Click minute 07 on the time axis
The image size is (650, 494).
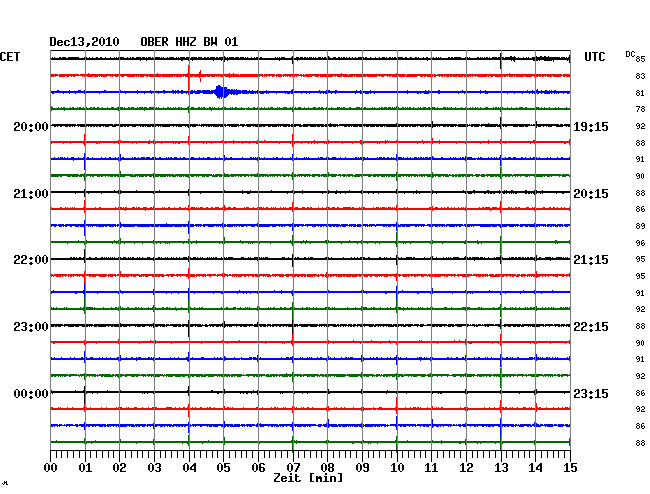click(x=293, y=467)
